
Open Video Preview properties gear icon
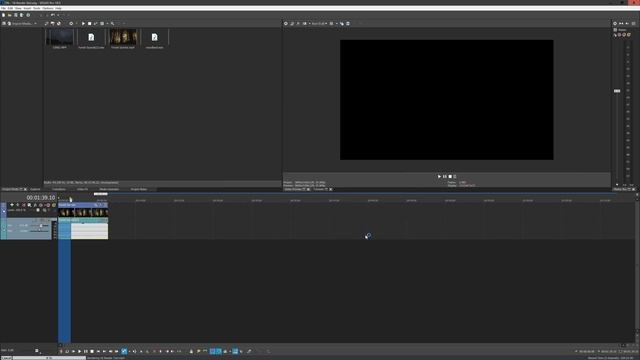pos(286,24)
